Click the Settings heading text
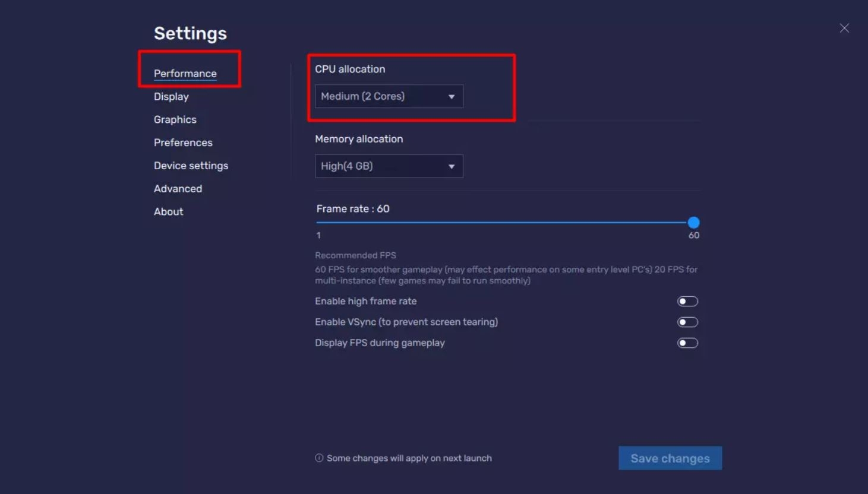The width and height of the screenshot is (868, 494). pos(190,33)
